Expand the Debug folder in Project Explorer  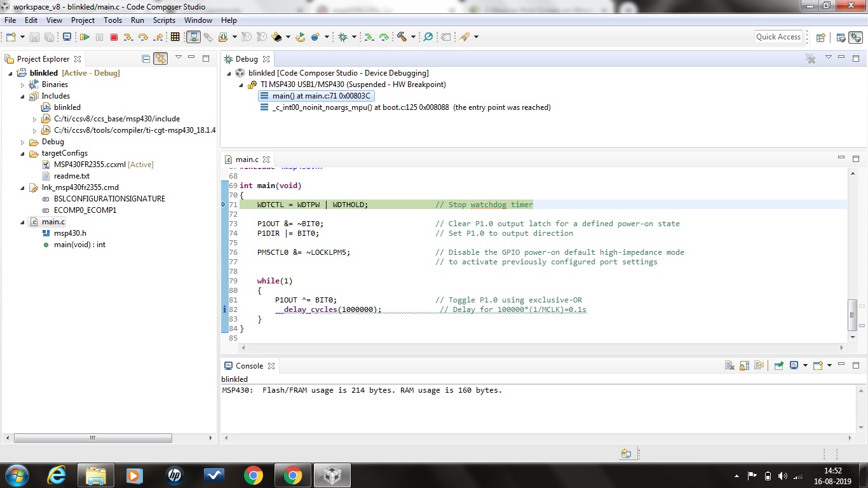23,142
